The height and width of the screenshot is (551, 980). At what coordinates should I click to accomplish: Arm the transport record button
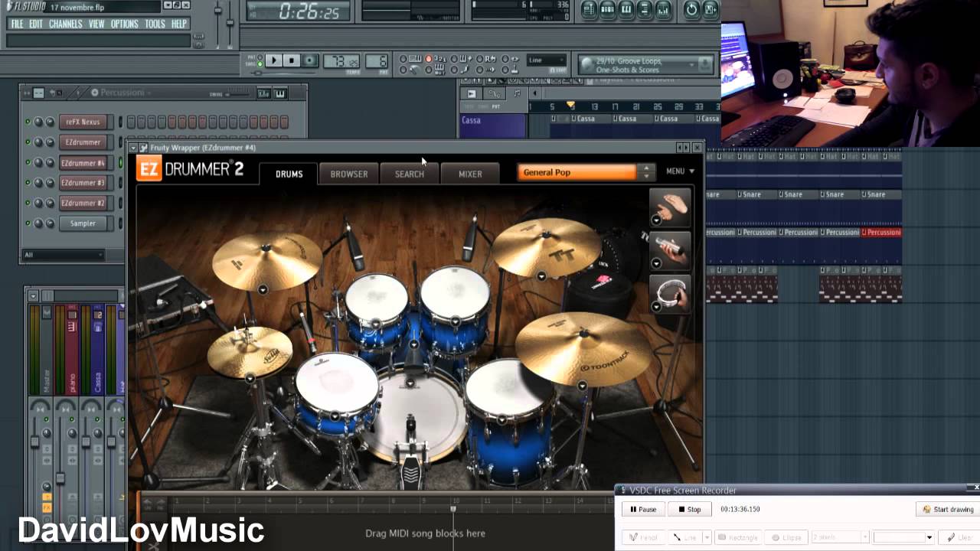click(x=310, y=60)
